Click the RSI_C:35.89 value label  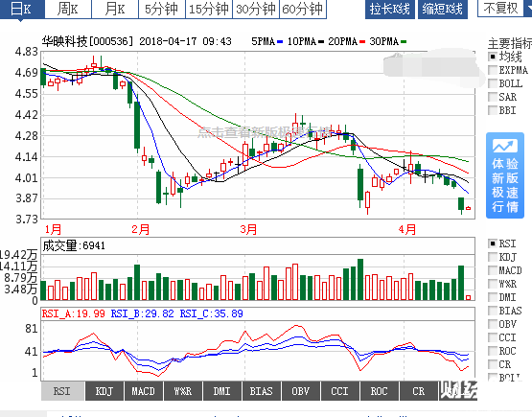[x=212, y=313]
